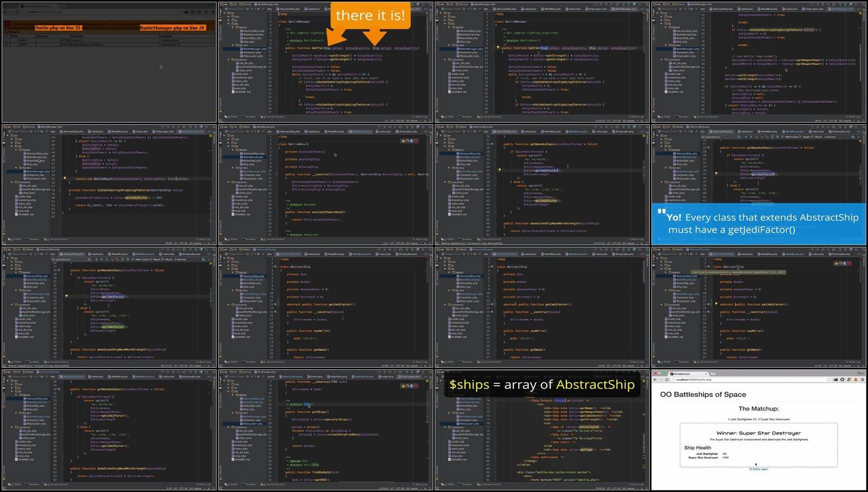Screen dimensions: 868x492
Task: Click the browser back arrow on Battleships page
Action: pyautogui.click(x=655, y=380)
